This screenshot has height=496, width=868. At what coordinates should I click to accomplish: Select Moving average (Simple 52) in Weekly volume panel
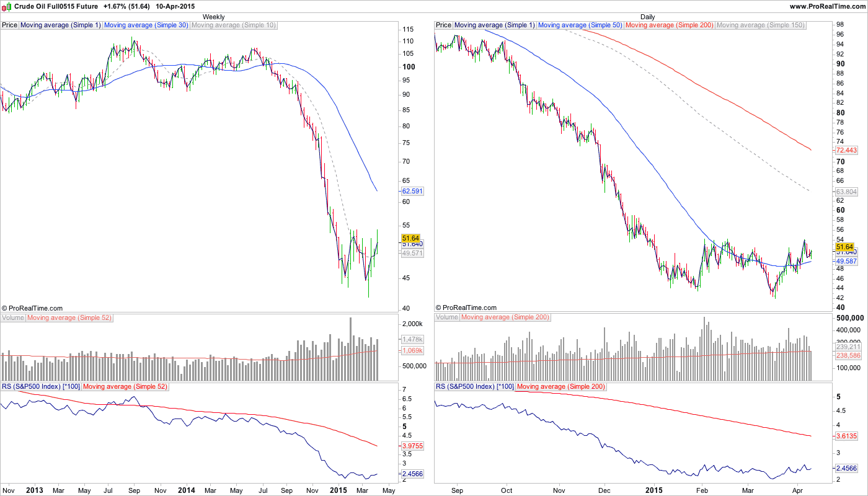point(69,317)
